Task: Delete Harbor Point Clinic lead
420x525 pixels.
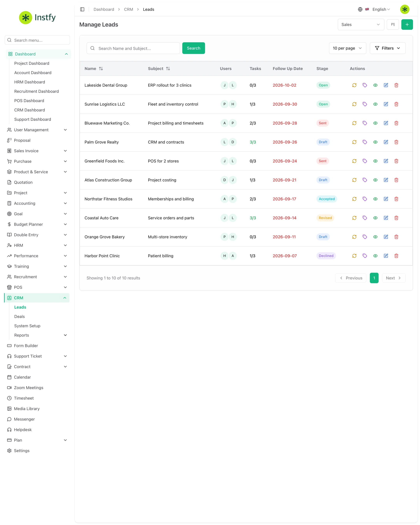Action: [396, 256]
